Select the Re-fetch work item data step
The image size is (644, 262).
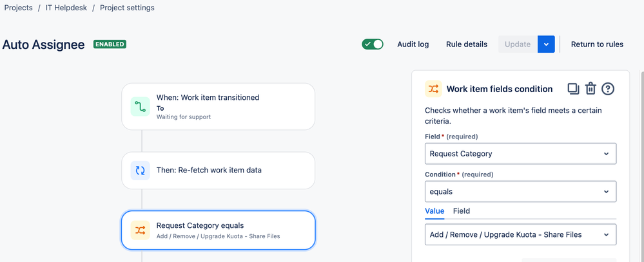coord(218,171)
